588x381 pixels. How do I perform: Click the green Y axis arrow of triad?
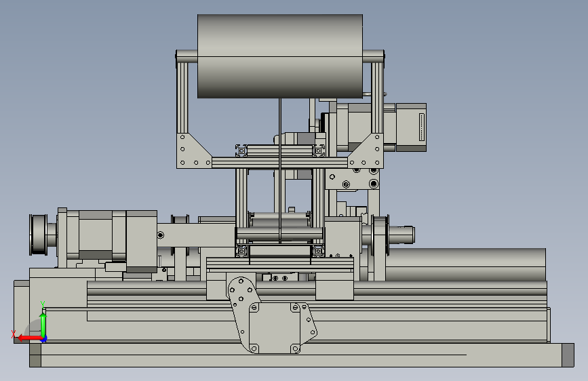tap(43, 325)
